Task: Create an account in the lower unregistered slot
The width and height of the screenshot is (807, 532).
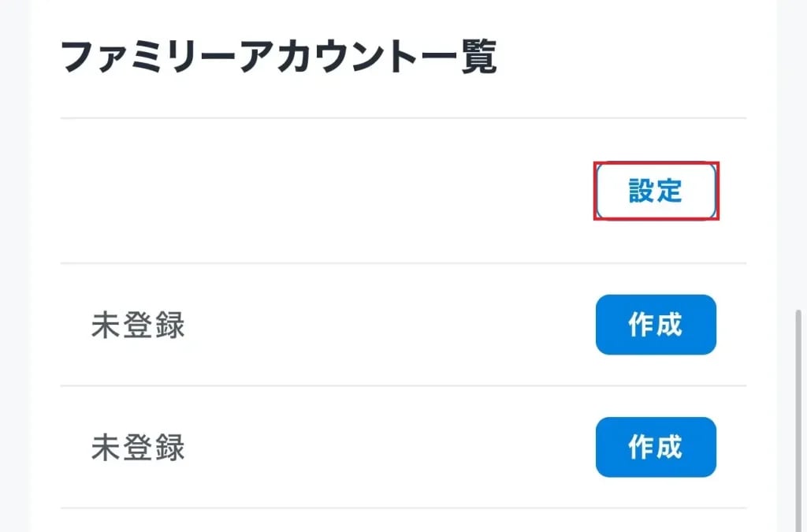Action: click(655, 448)
